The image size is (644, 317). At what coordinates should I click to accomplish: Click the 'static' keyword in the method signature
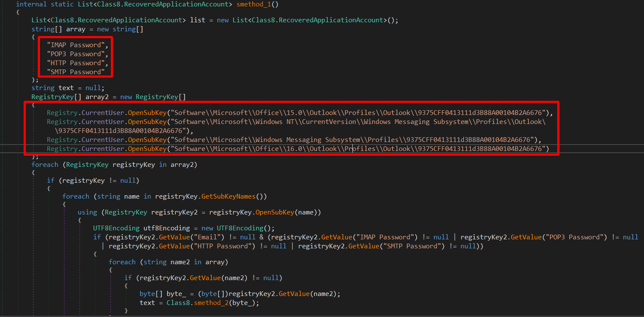(x=62, y=4)
